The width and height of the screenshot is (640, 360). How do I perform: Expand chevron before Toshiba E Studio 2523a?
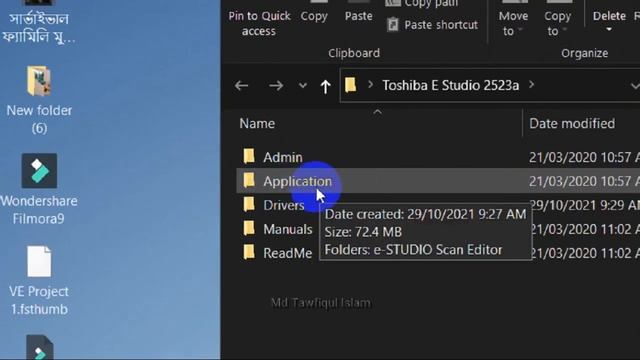click(x=370, y=85)
